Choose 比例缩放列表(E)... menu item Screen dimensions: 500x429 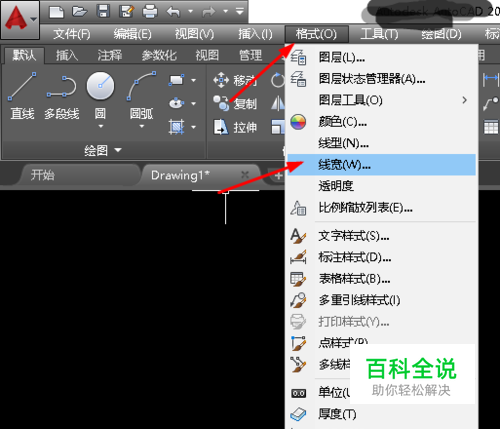coord(381,208)
